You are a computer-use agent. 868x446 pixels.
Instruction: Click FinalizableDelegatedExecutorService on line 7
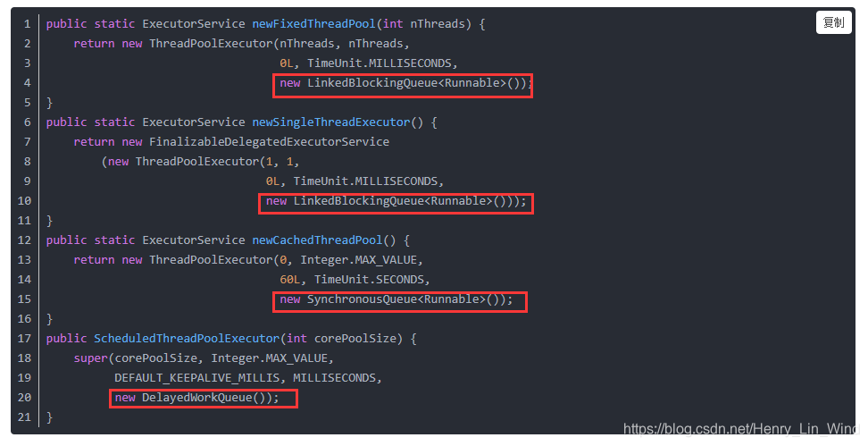click(269, 142)
